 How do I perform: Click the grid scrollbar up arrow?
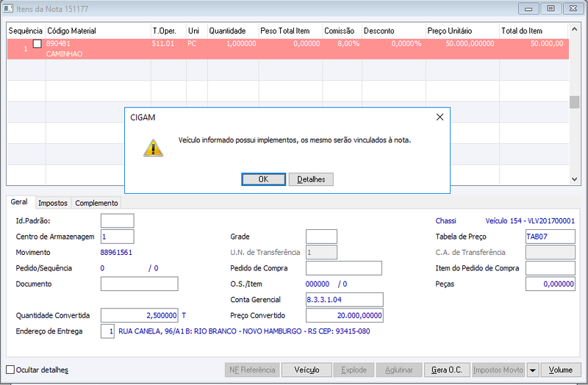point(574,29)
